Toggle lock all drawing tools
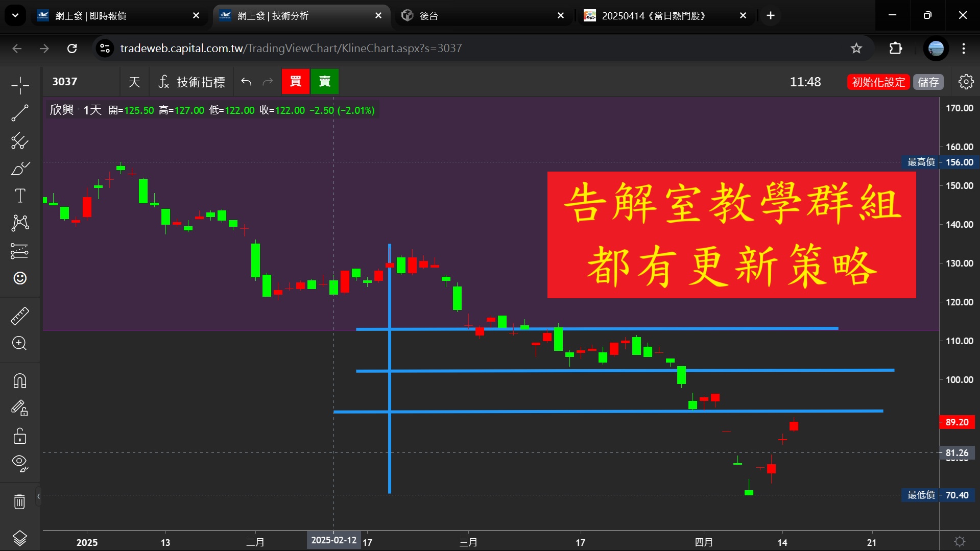Viewport: 980px width, 551px height. coord(20,436)
